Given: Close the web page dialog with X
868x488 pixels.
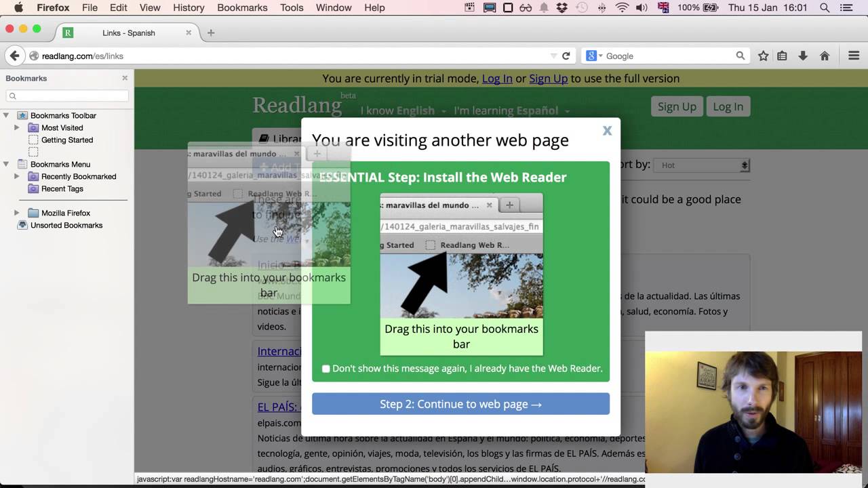Looking at the screenshot, I should (x=607, y=131).
